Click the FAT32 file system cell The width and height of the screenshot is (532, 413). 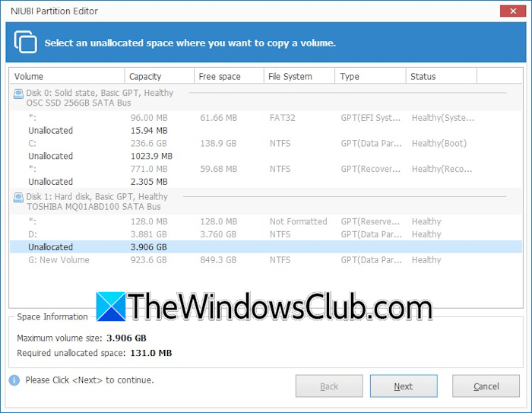tap(282, 118)
